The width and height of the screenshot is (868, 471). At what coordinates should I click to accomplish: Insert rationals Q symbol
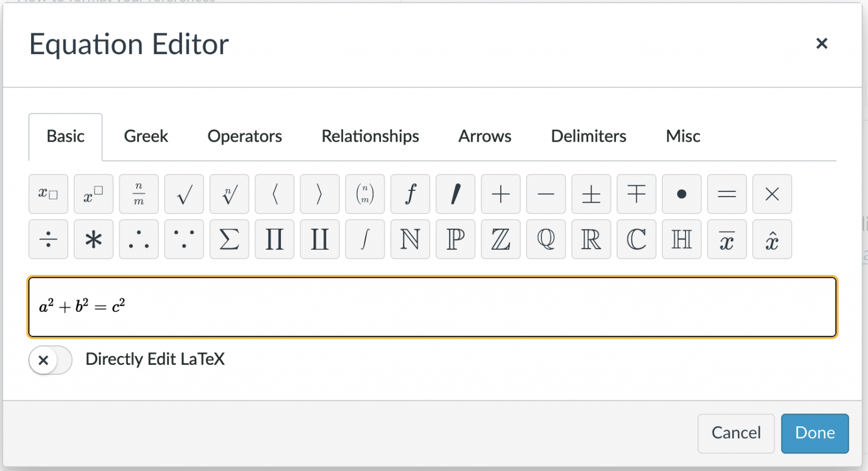point(546,239)
